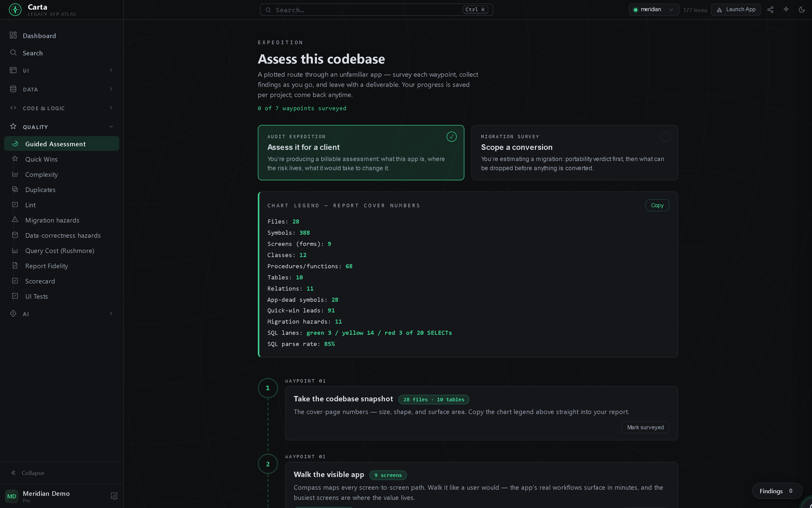Choose the Assess it for a client card
812x508 pixels.
tap(361, 153)
